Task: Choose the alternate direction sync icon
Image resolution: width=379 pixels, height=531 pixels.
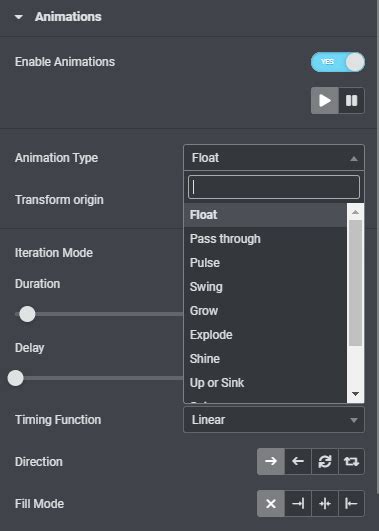Action: [324, 461]
